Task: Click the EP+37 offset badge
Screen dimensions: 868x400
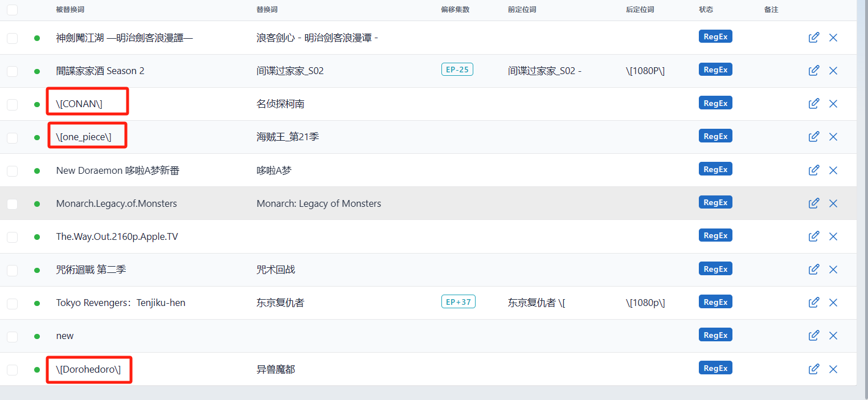Action: (x=458, y=301)
